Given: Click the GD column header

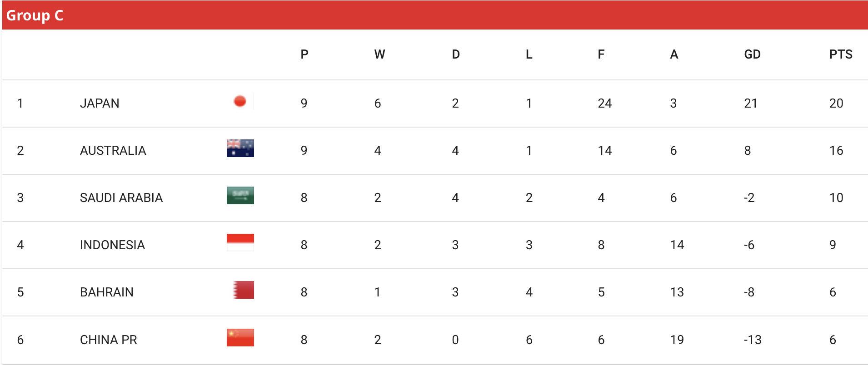Looking at the screenshot, I should click(x=752, y=54).
